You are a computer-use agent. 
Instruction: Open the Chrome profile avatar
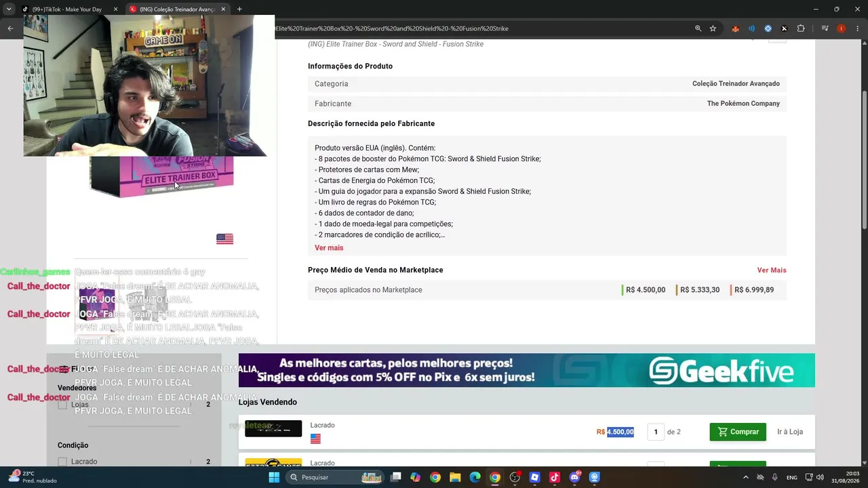pos(841,28)
